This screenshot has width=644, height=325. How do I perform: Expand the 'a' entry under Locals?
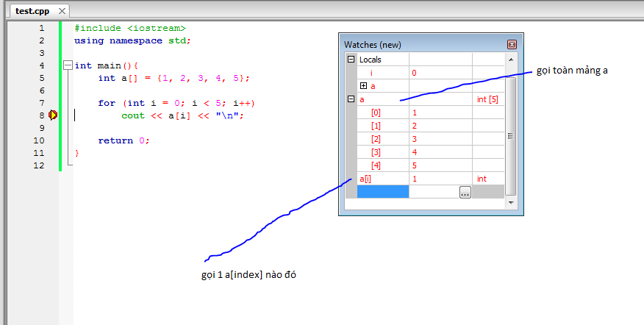363,86
